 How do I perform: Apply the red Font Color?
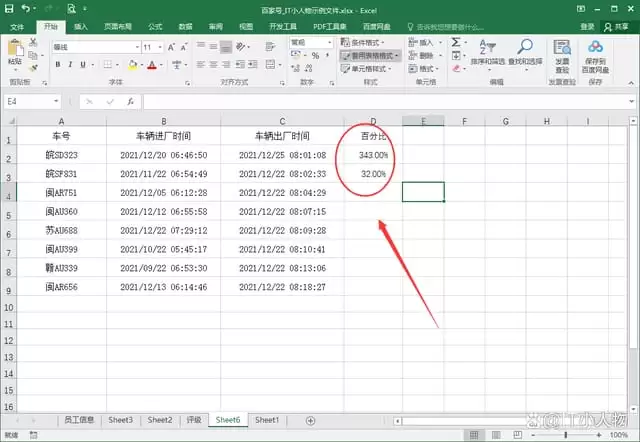coord(152,64)
